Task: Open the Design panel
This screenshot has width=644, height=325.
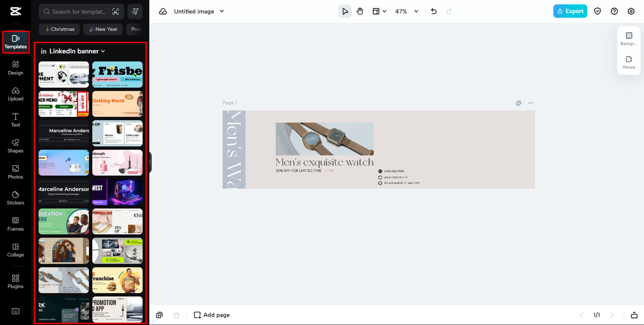Action: point(16,68)
